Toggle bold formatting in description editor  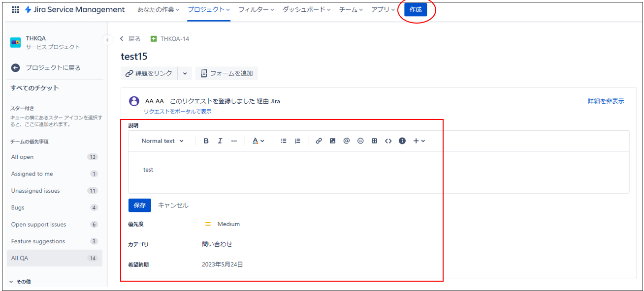pyautogui.click(x=206, y=141)
